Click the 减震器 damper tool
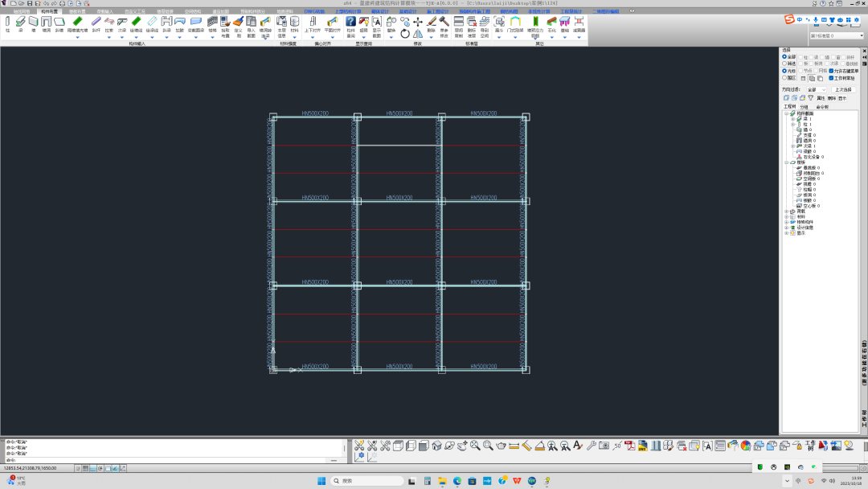 click(579, 24)
